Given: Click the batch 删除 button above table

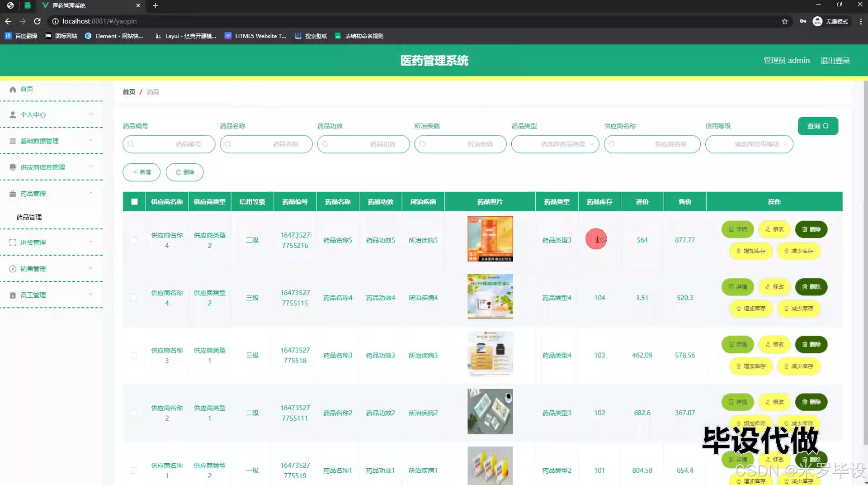Looking at the screenshot, I should (x=184, y=172).
